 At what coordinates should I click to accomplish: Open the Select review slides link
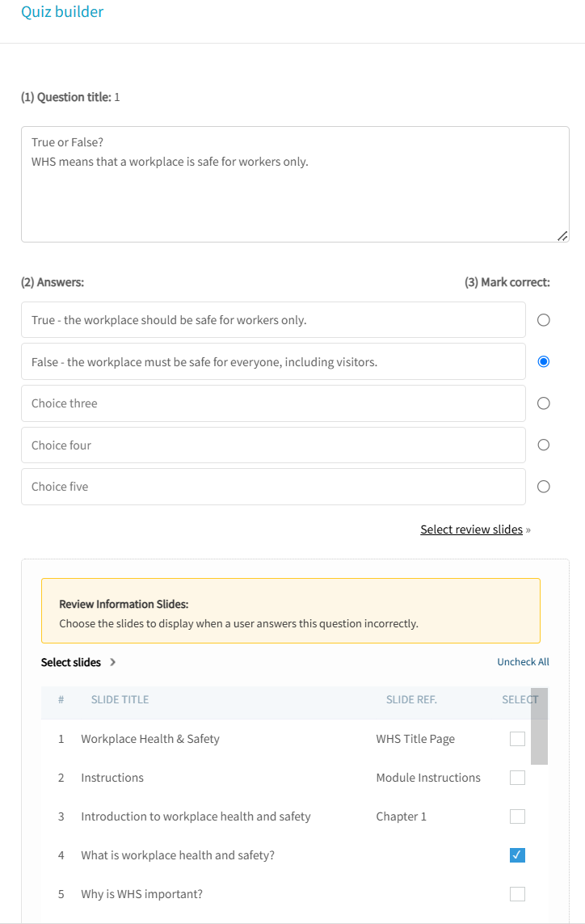click(x=471, y=530)
